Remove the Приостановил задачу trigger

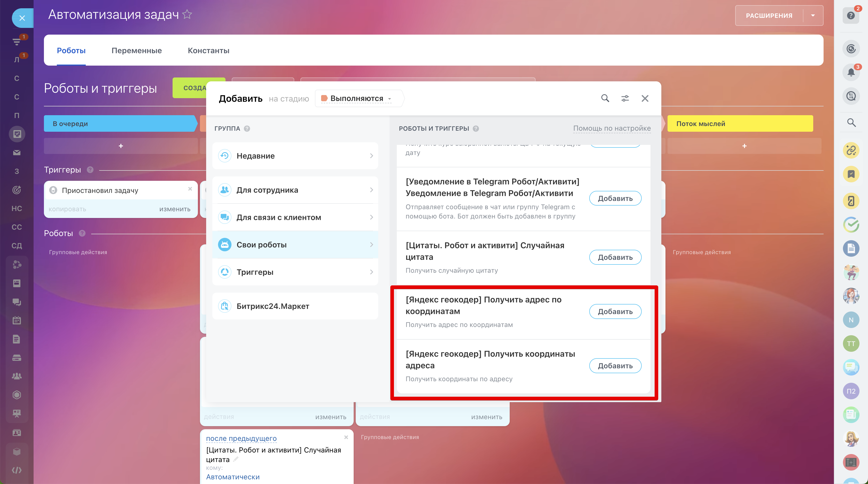click(190, 189)
